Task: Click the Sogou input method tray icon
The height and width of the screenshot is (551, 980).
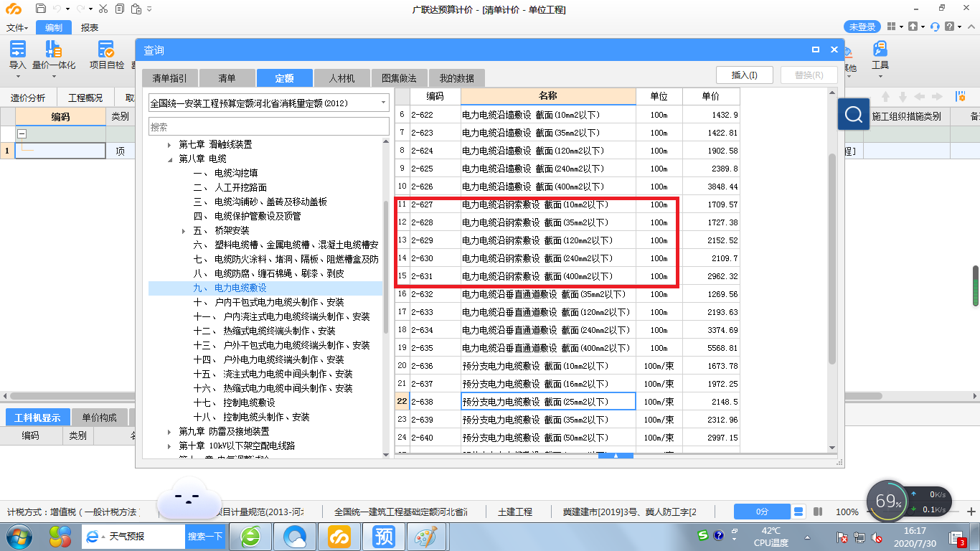Action: click(x=704, y=536)
